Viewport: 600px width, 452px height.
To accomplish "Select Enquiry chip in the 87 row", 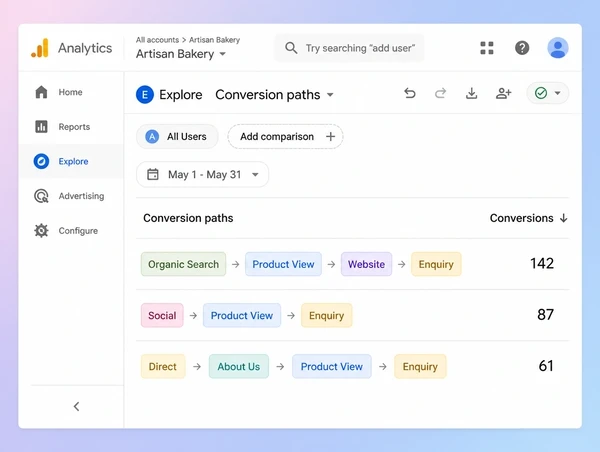I will click(326, 315).
